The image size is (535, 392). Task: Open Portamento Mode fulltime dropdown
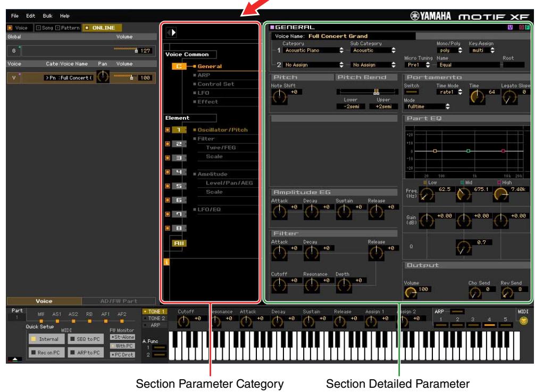click(x=427, y=106)
